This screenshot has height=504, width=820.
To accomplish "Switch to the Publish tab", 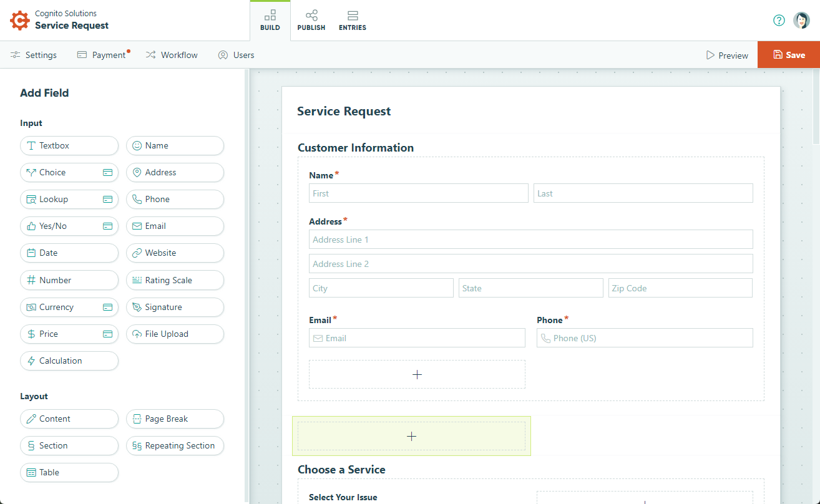I will (x=311, y=21).
